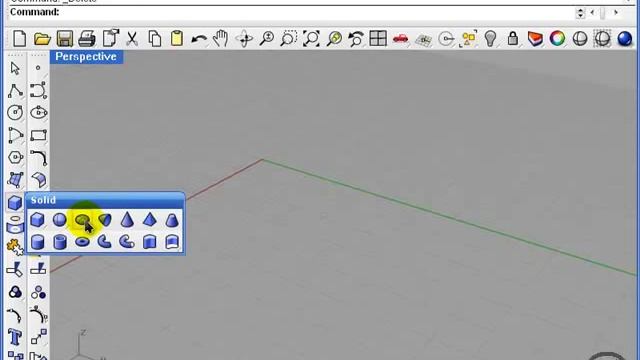The width and height of the screenshot is (640, 360).
Task: Click the blue render sphere icon
Action: point(624,39)
